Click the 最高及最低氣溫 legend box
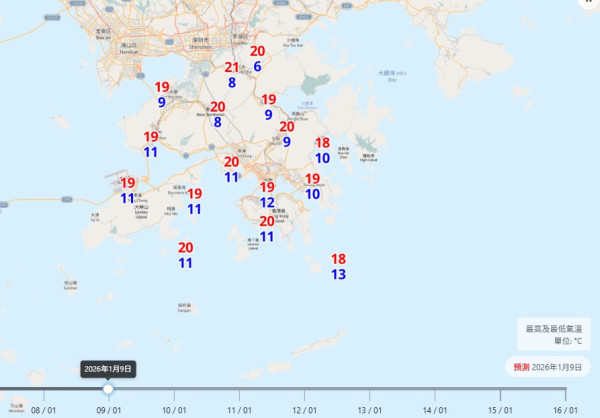This screenshot has height=418, width=600. click(554, 334)
